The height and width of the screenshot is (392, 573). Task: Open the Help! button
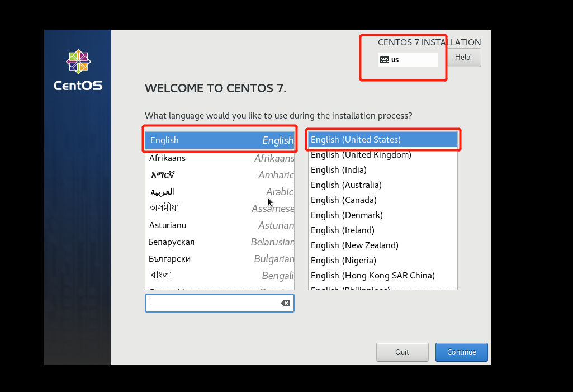pos(463,58)
